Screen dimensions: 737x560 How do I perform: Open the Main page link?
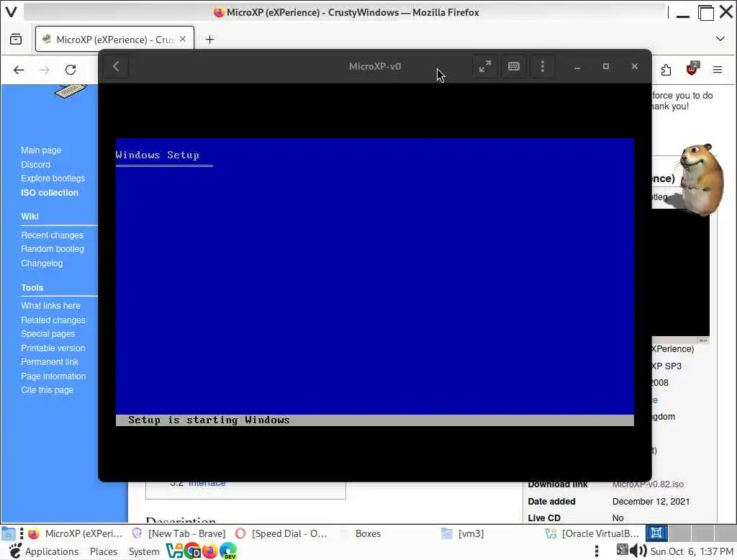coord(41,150)
